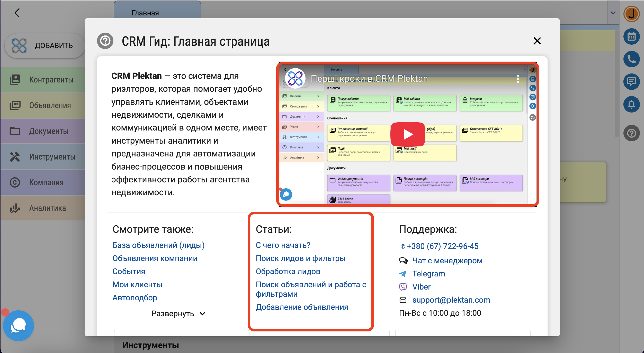Open the messages chat icon in sidebar
Image resolution: width=644 pixels, height=353 pixels.
click(631, 82)
